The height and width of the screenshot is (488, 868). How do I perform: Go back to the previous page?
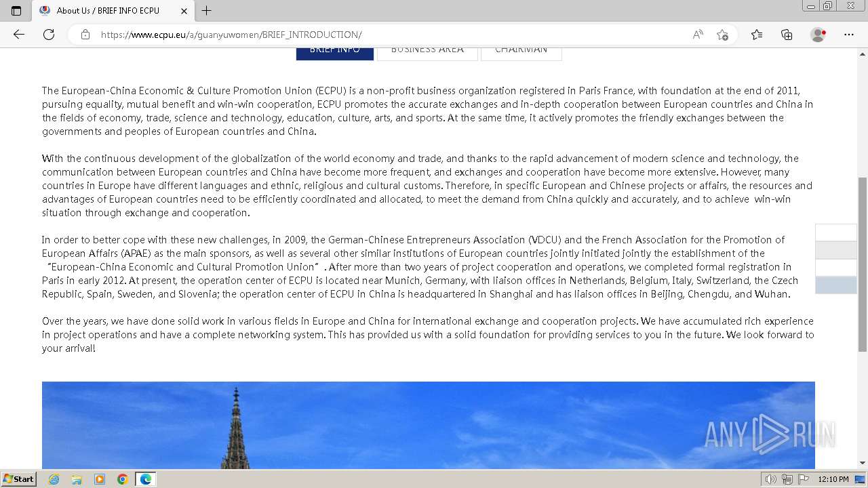pyautogui.click(x=19, y=35)
